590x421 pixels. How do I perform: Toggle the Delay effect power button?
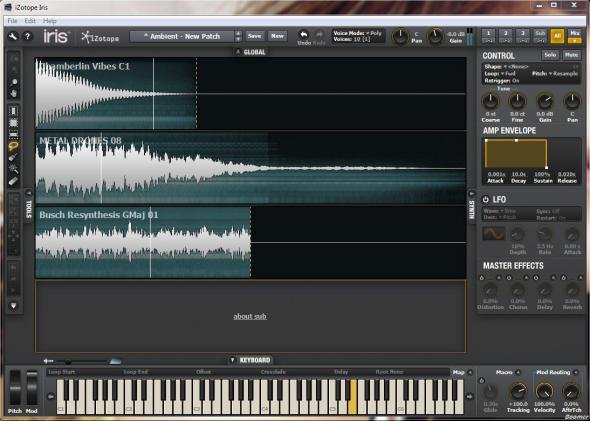click(x=536, y=278)
